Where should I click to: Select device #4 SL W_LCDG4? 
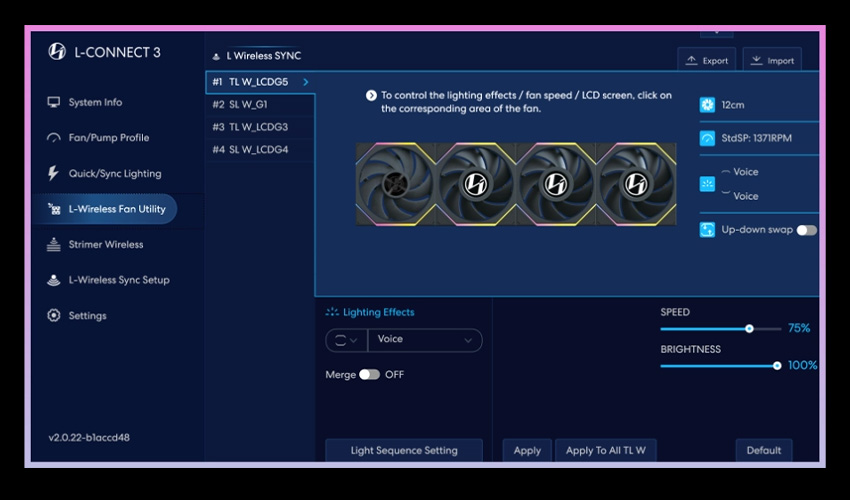260,149
